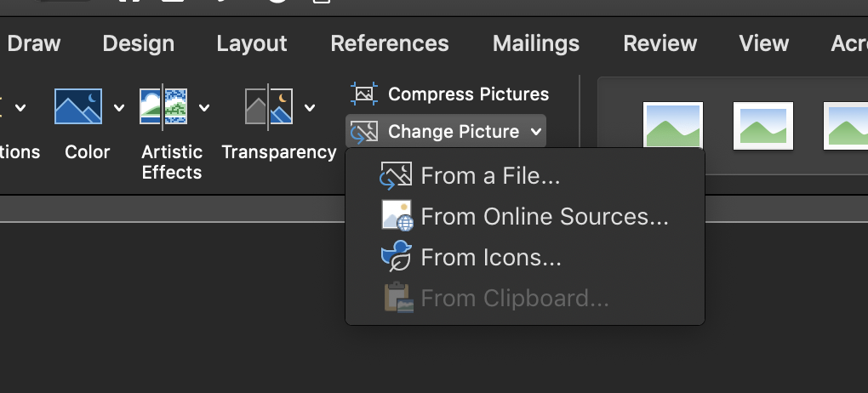Click the Color picture icon

pyautogui.click(x=78, y=106)
